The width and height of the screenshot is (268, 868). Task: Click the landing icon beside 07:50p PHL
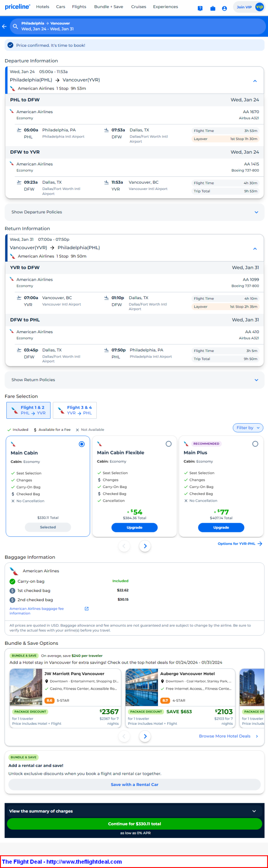pyautogui.click(x=106, y=350)
